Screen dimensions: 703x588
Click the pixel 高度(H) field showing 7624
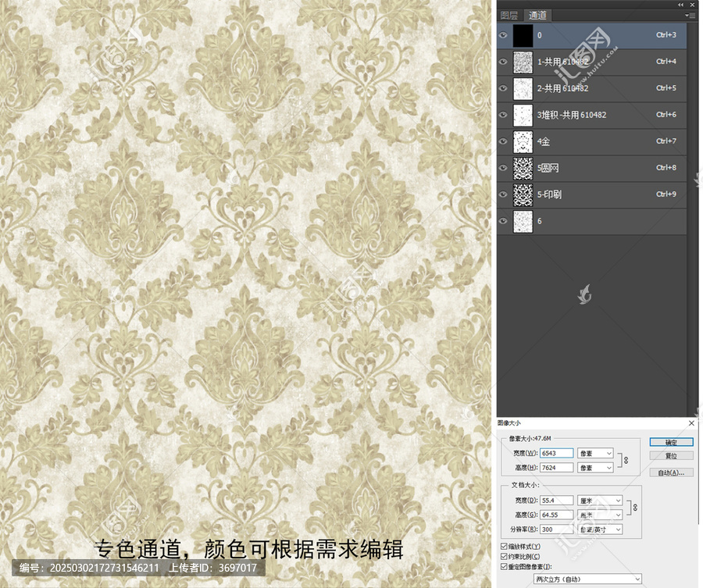click(556, 468)
